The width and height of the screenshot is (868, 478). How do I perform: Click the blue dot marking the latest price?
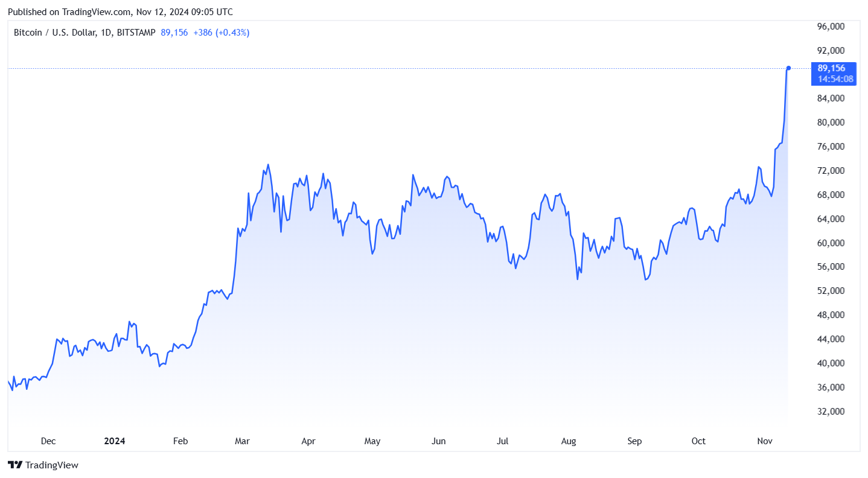pyautogui.click(x=788, y=68)
